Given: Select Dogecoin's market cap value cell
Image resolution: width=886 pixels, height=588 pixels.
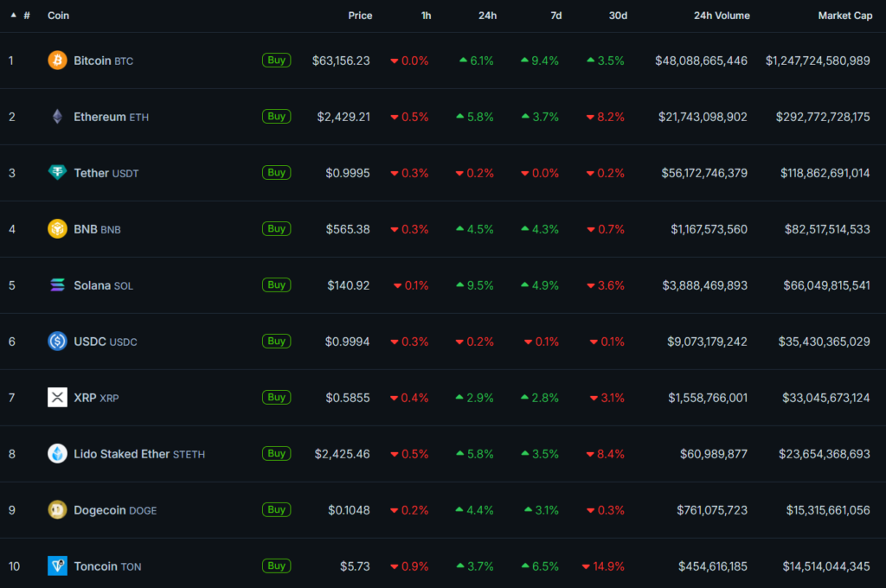Looking at the screenshot, I should click(x=827, y=510).
